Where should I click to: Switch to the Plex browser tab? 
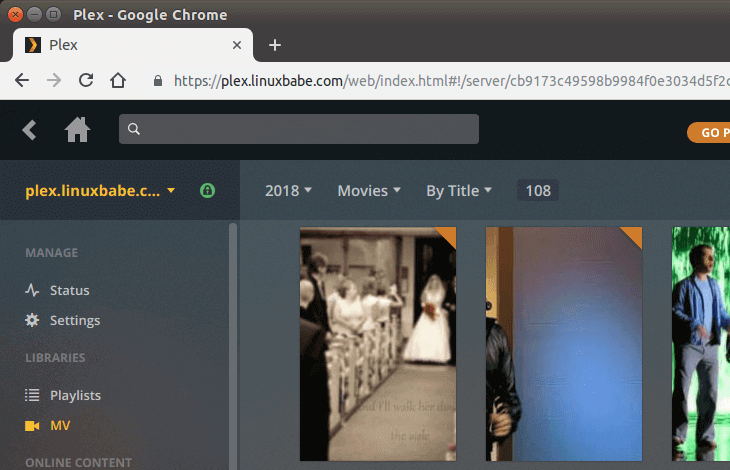click(x=130, y=45)
